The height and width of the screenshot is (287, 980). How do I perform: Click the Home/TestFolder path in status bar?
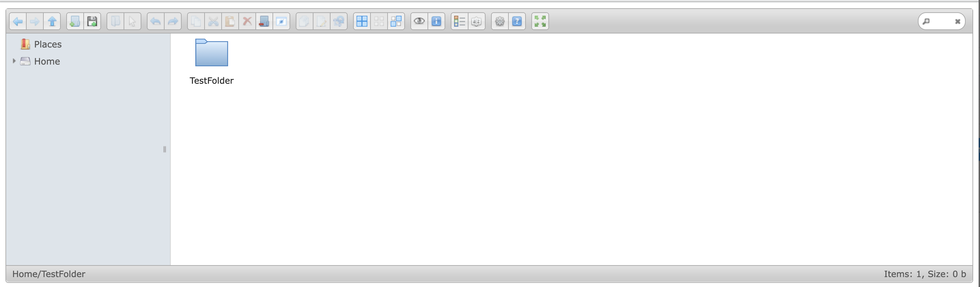click(49, 274)
